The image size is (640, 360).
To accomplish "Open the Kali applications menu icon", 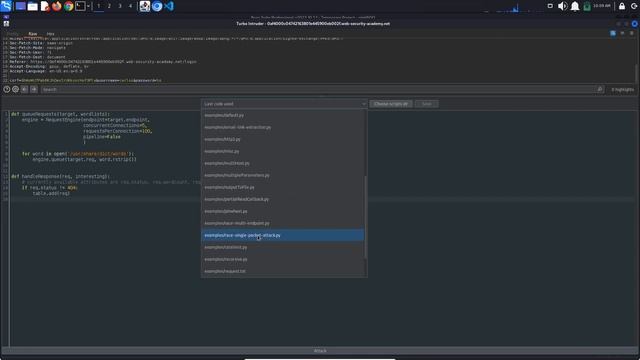I will pyautogui.click(x=6, y=6).
